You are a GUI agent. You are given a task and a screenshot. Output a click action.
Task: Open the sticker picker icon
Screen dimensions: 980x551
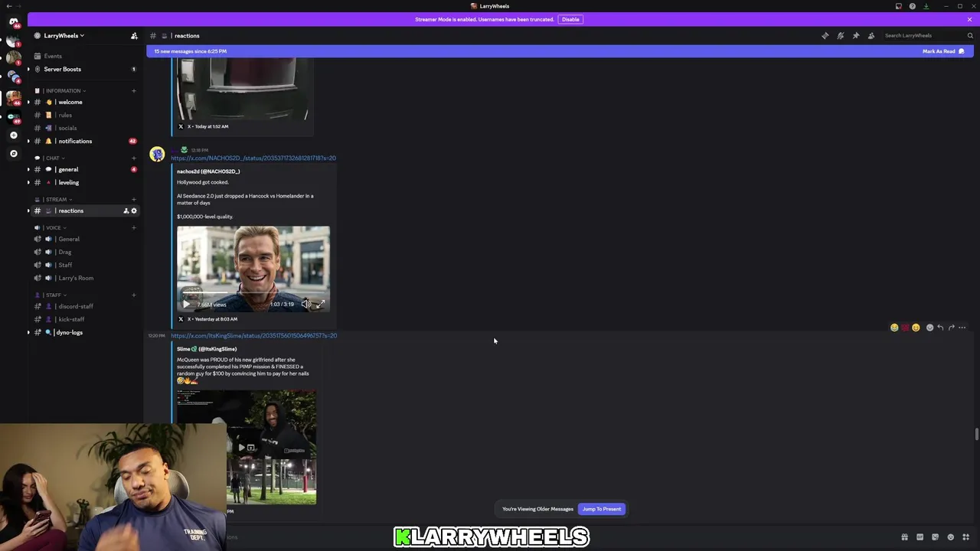(x=935, y=537)
